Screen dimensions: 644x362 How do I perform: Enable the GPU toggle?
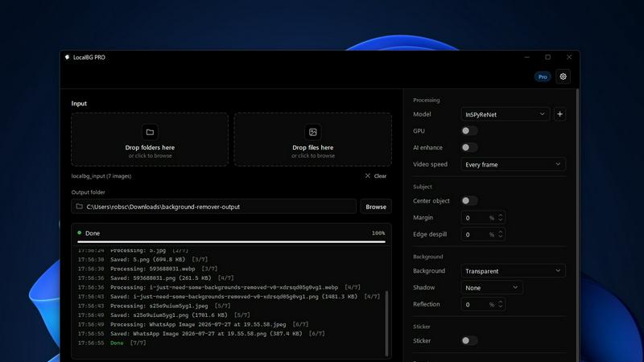coord(469,131)
